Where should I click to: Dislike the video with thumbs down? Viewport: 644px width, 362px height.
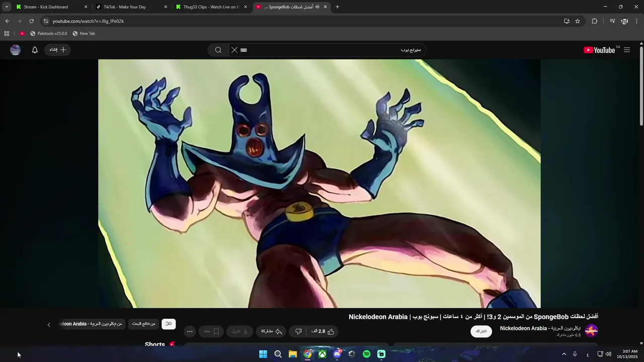298,331
